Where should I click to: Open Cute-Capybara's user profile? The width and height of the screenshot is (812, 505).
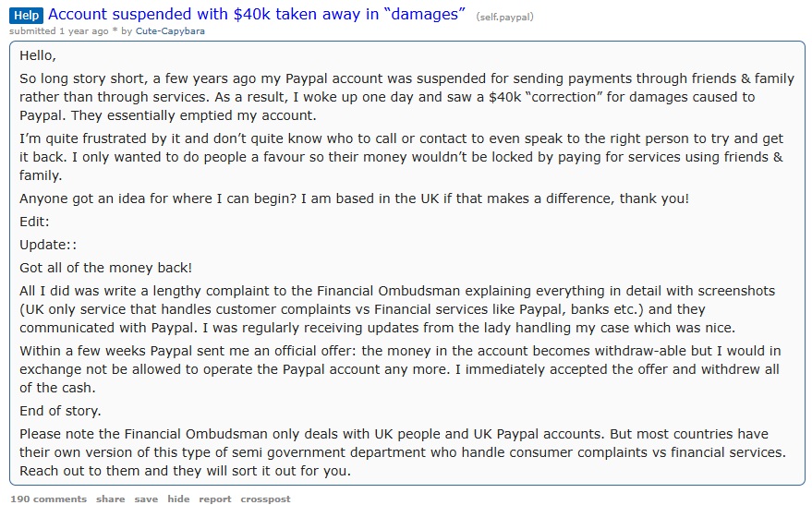170,31
